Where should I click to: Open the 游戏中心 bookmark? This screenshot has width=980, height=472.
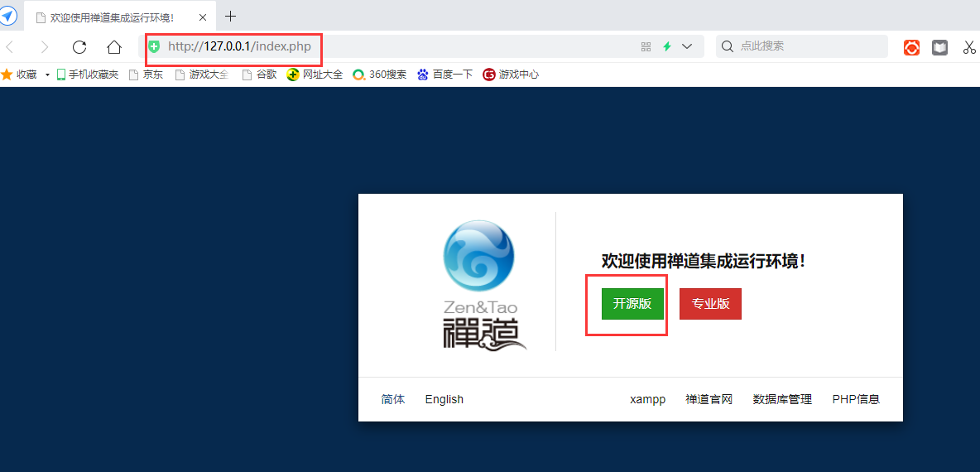coord(511,75)
